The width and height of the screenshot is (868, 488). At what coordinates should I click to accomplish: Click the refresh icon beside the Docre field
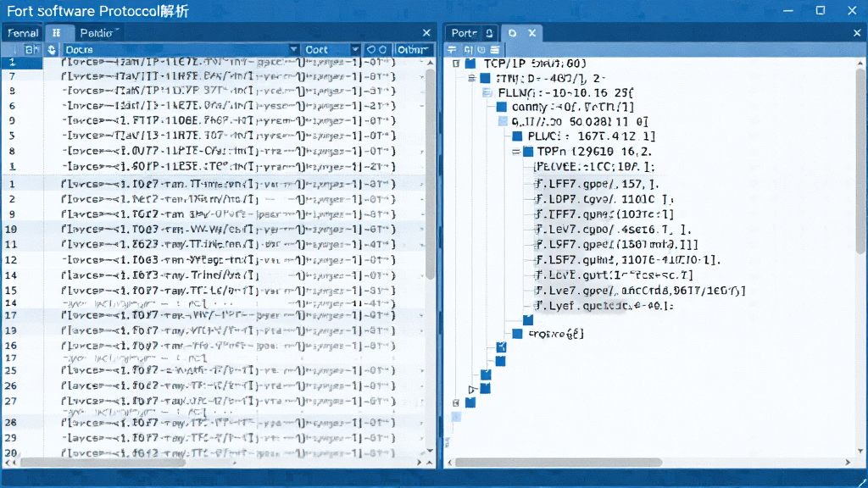pos(52,50)
